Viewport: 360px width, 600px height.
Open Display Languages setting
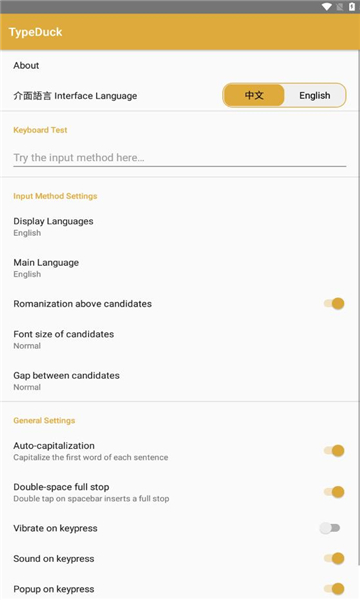click(x=180, y=227)
